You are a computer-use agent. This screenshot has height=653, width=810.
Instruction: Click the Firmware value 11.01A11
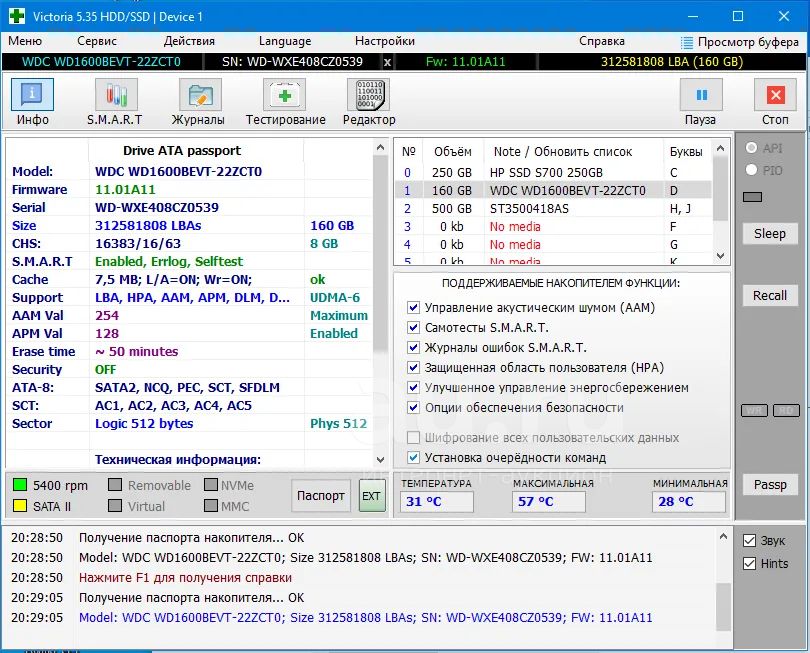126,190
